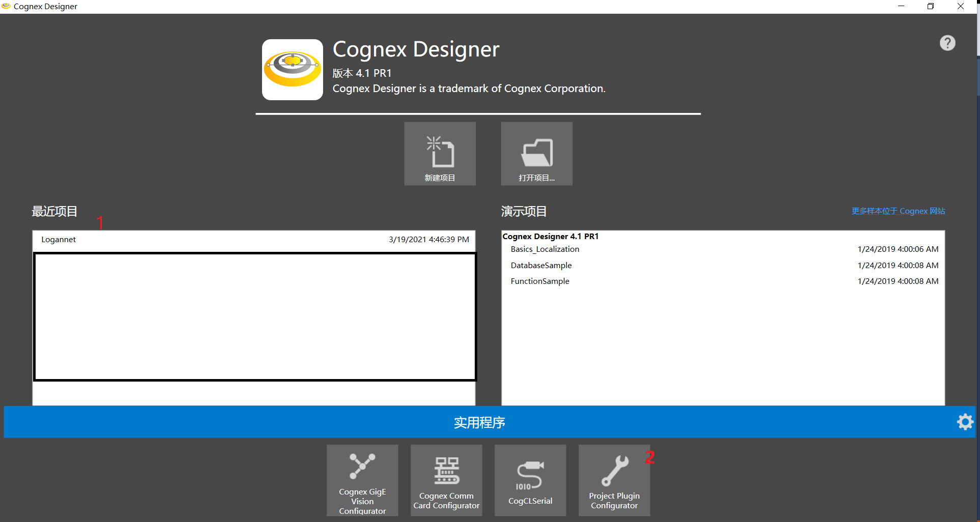Screen dimensions: 980x522
Task: Open the help question mark icon
Action: coord(947,43)
